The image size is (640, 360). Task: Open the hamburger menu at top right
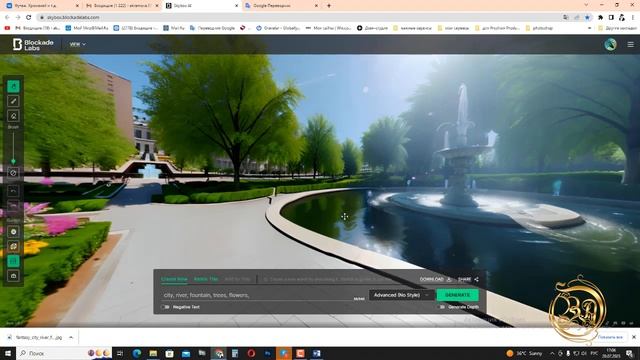tap(631, 44)
